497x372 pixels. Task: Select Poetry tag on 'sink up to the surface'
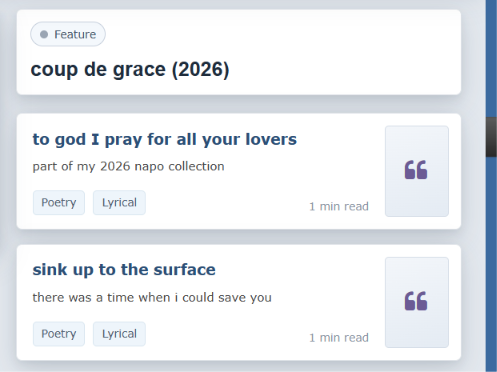[59, 334]
